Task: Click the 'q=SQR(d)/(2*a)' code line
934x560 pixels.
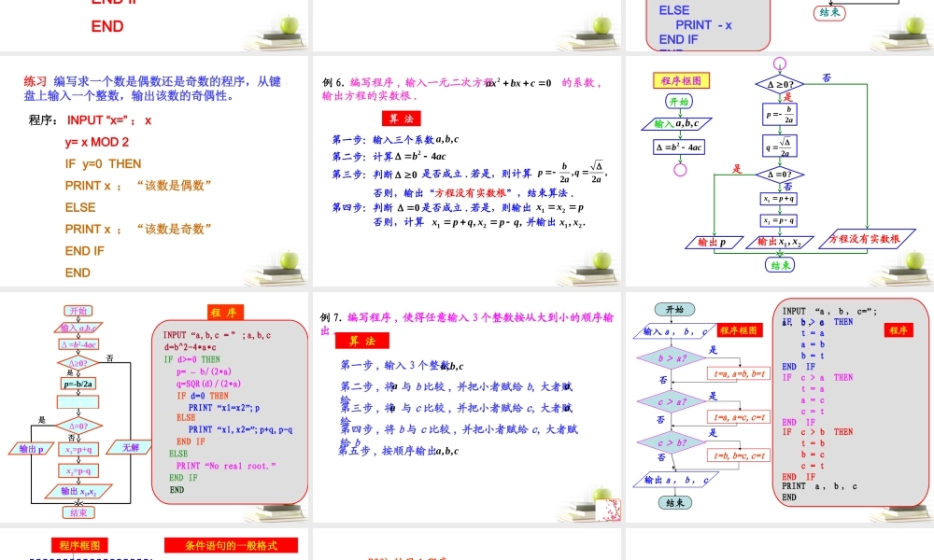Action: 208,384
